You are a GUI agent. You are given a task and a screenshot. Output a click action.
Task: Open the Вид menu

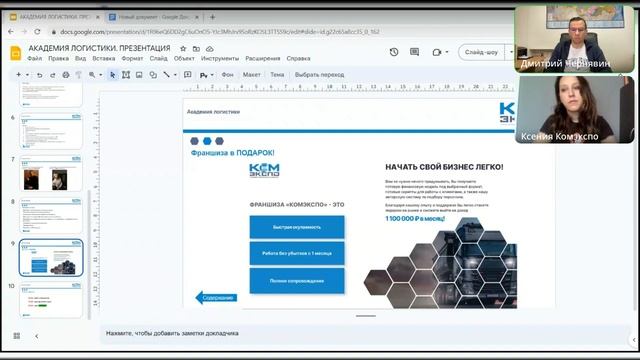point(80,58)
